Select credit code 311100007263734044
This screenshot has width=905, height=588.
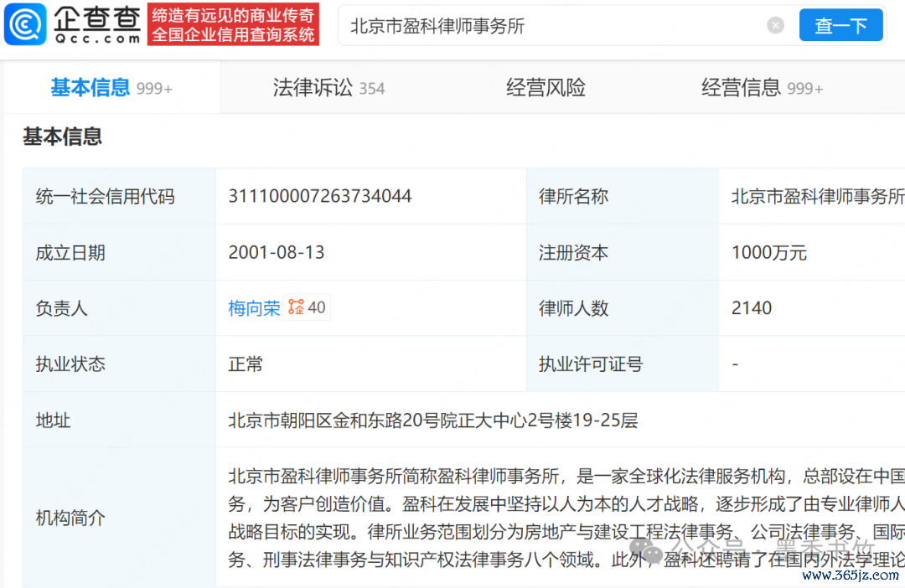[320, 196]
